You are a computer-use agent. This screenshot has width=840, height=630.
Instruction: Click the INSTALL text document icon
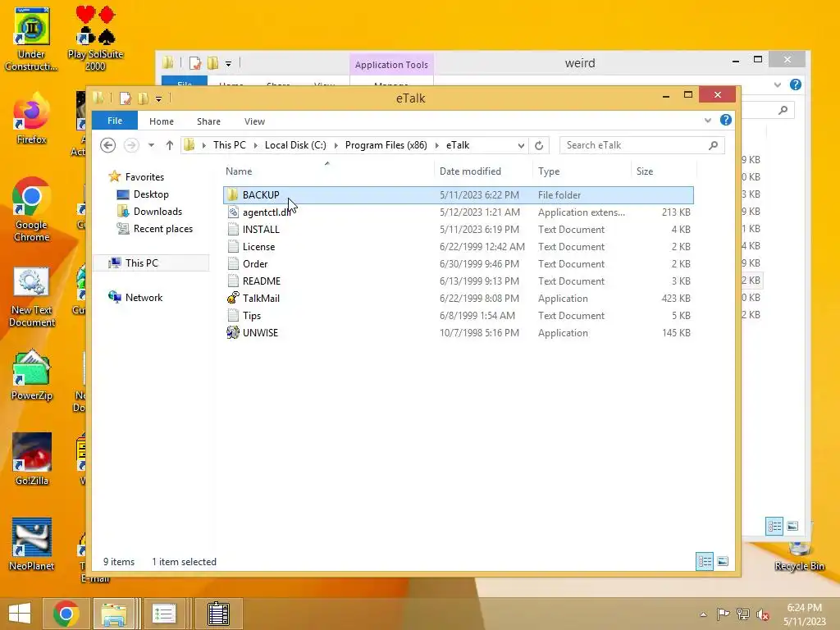(233, 230)
